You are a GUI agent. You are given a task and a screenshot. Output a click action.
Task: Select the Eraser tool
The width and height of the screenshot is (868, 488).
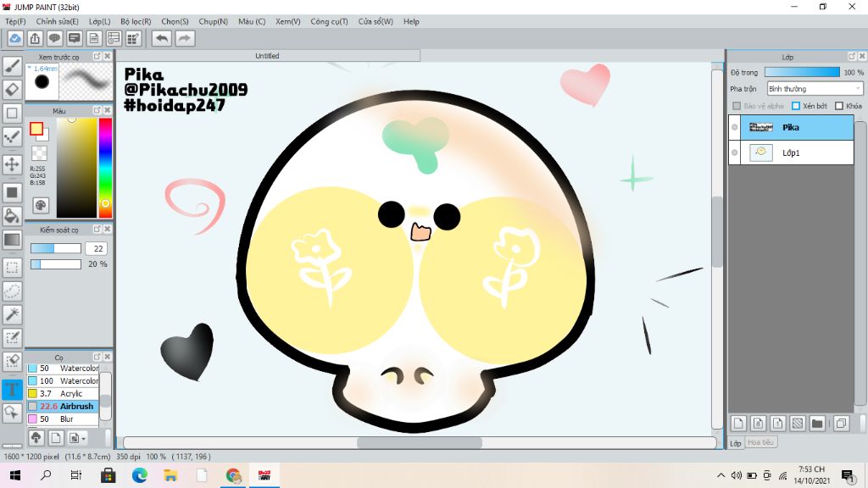[x=12, y=89]
